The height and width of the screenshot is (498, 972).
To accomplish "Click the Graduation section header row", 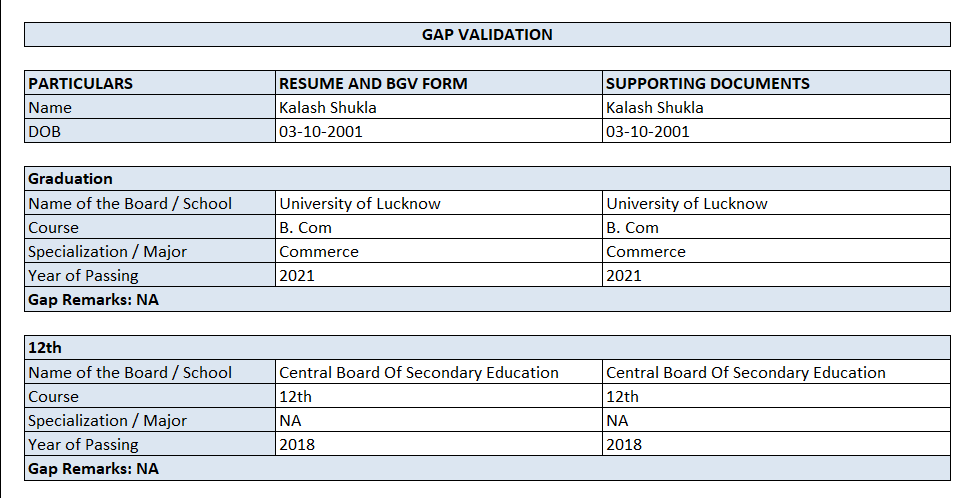I will (487, 179).
